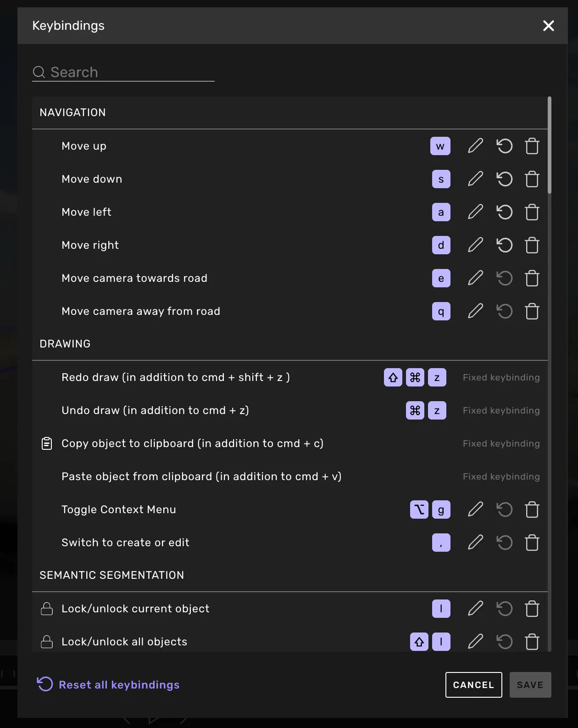Image resolution: width=578 pixels, height=728 pixels.
Task: Delete the Toggle Context Menu keybinding
Action: (532, 510)
